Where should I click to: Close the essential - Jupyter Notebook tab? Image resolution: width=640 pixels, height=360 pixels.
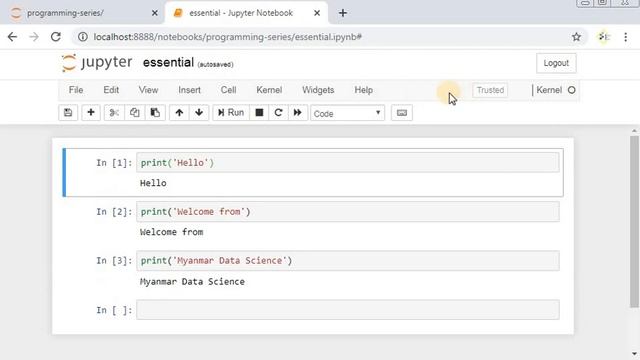point(317,13)
